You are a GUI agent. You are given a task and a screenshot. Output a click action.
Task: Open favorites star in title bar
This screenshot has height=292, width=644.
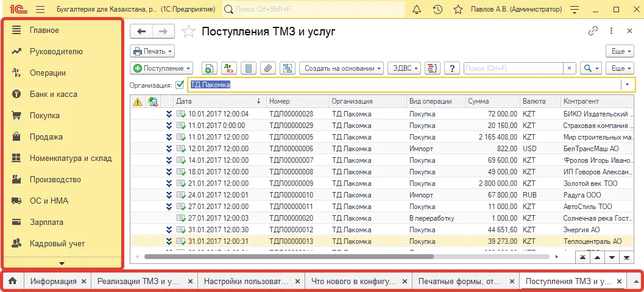(458, 9)
